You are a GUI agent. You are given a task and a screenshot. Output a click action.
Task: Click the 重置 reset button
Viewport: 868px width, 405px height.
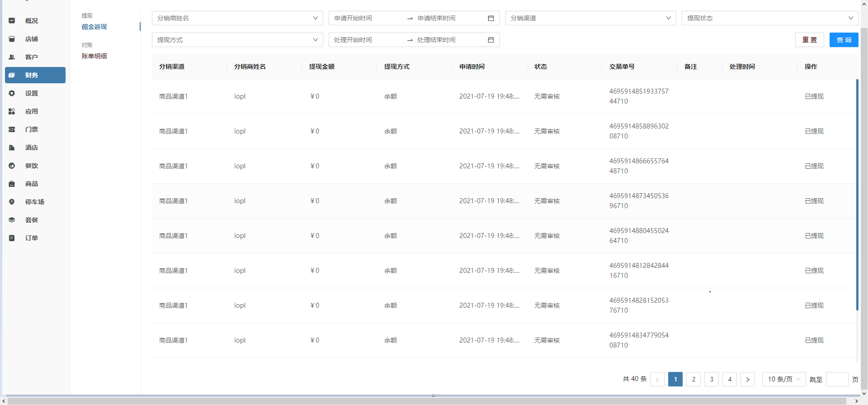pyautogui.click(x=809, y=40)
